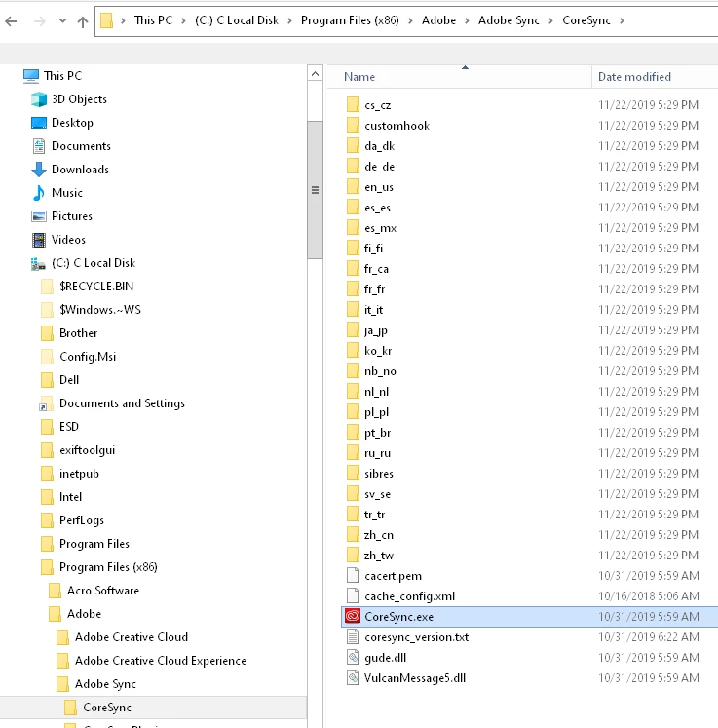The width and height of the screenshot is (718, 728).
Task: Click the zh_tw folder icon
Action: coord(353,555)
